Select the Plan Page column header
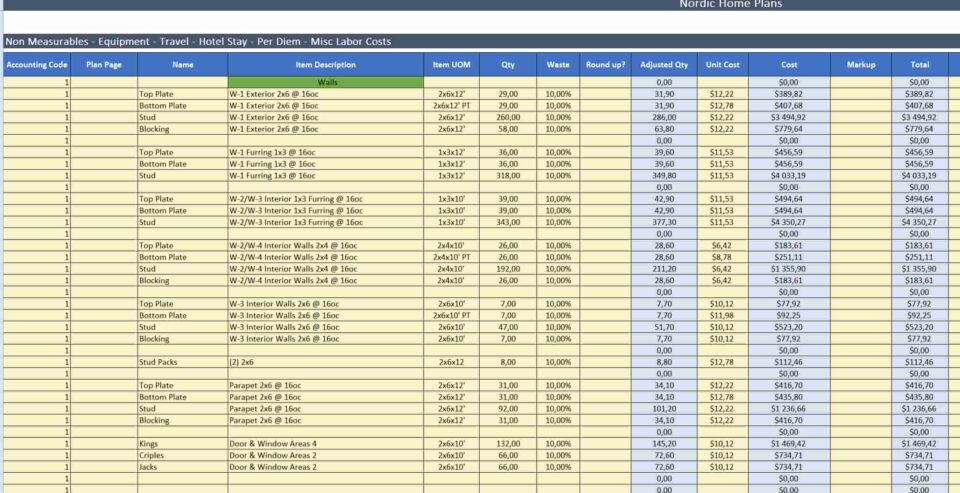 (104, 65)
